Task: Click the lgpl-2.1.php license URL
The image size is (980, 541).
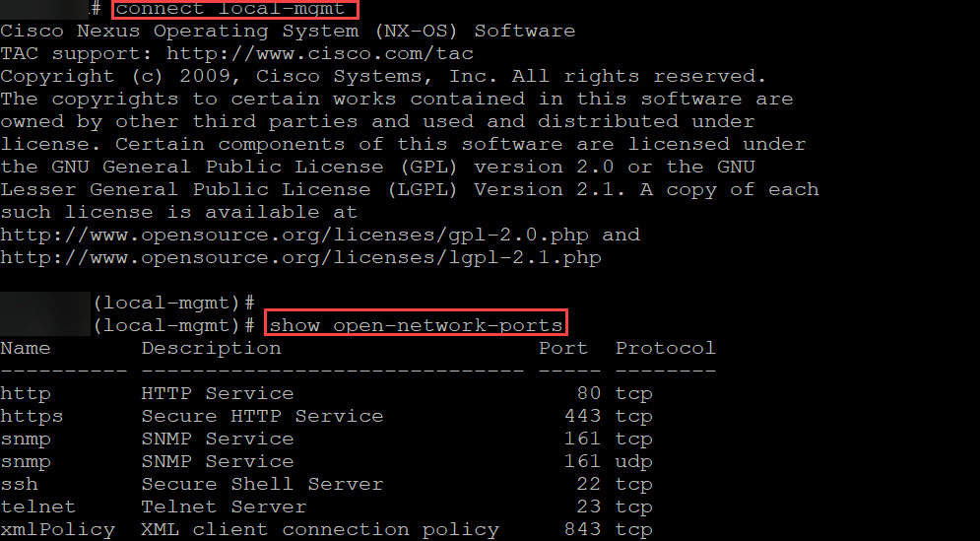Action: [x=300, y=257]
